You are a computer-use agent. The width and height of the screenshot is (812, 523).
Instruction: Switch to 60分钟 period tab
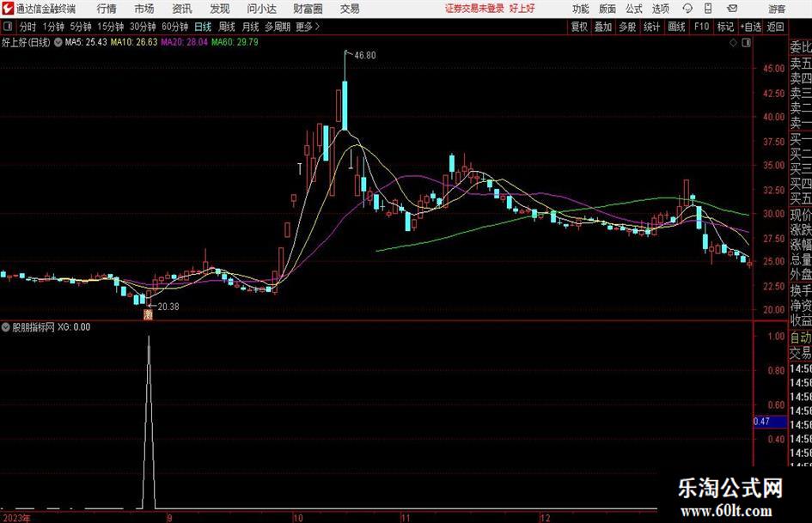click(174, 27)
